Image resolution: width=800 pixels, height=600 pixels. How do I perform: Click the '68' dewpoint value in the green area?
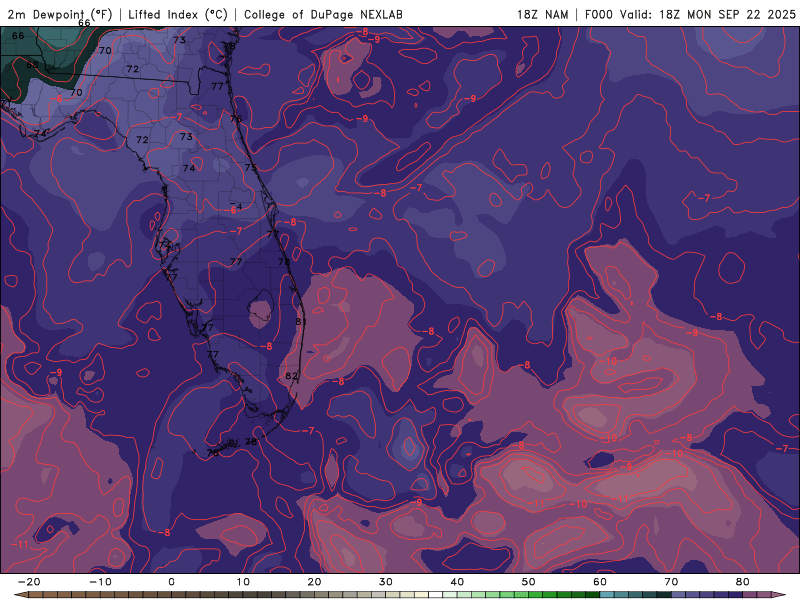[x=32, y=65]
